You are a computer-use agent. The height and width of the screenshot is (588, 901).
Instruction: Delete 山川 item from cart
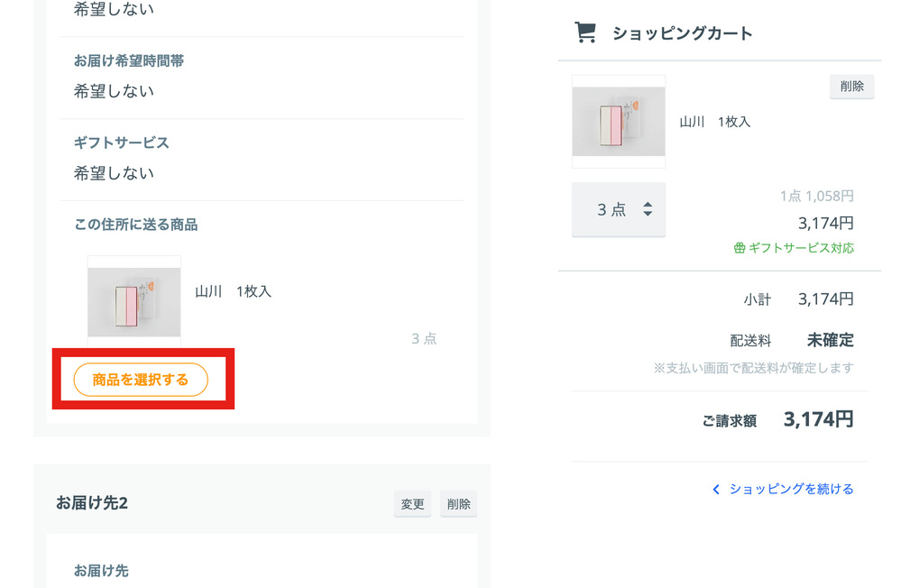(x=851, y=87)
